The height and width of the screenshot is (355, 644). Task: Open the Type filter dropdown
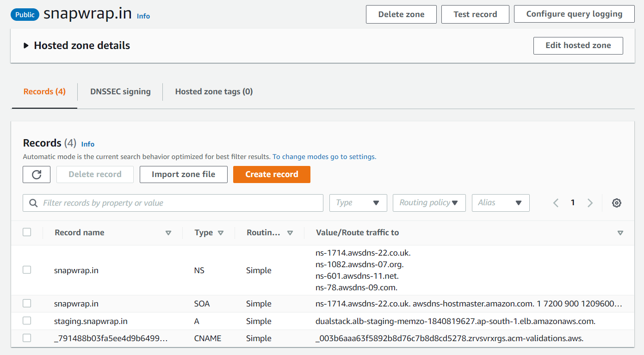358,203
